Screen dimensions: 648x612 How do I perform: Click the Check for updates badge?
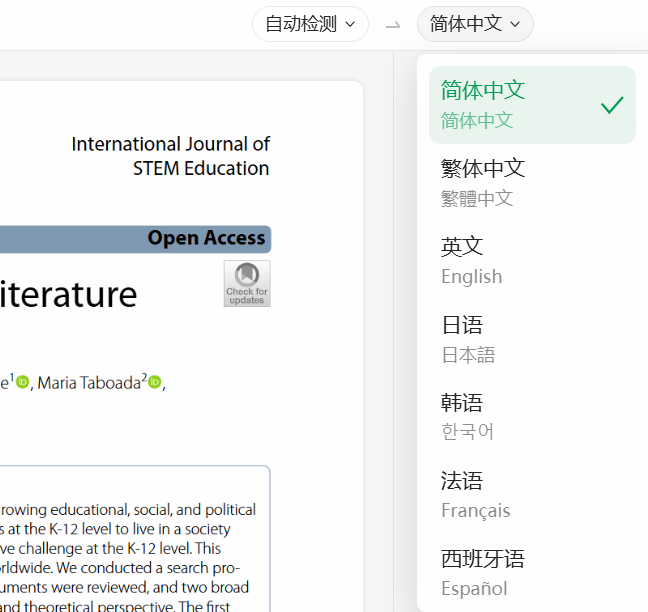[x=247, y=283]
